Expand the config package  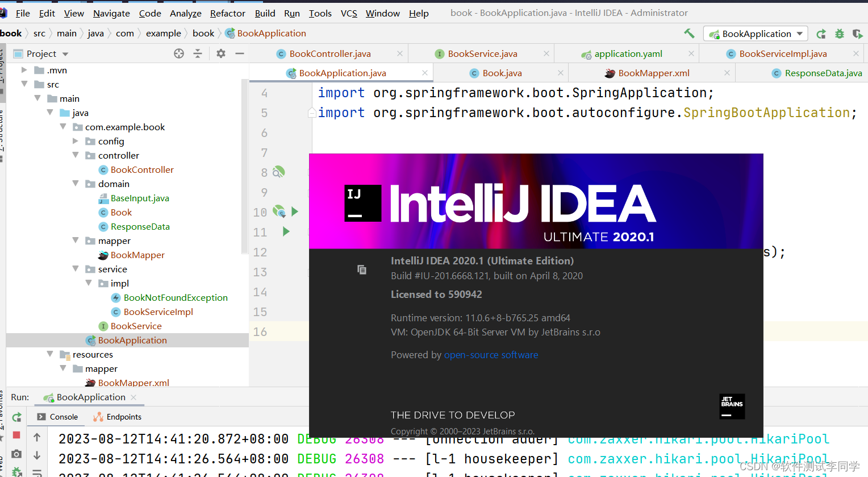76,141
